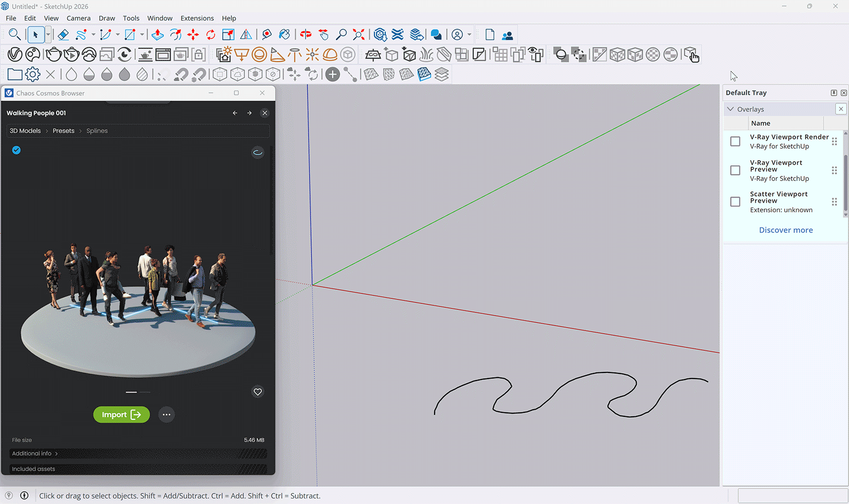
Task: Activate the Push/Pull tool
Action: (157, 34)
